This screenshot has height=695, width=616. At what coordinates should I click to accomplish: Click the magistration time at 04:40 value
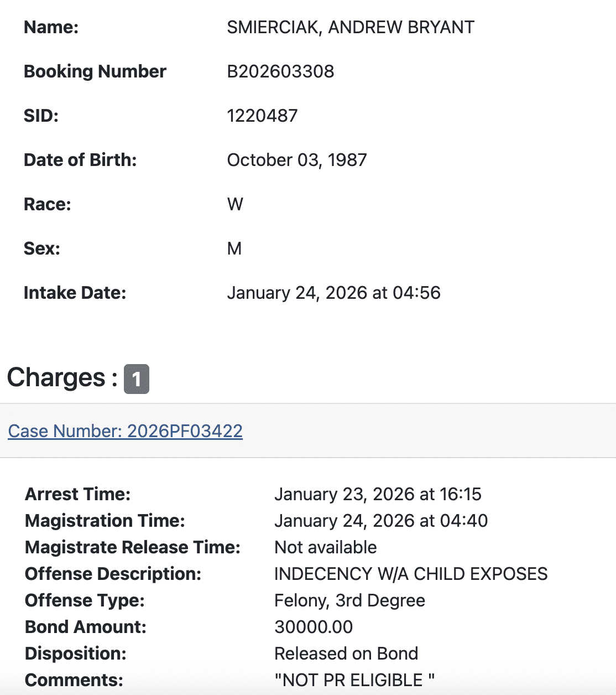(x=381, y=521)
